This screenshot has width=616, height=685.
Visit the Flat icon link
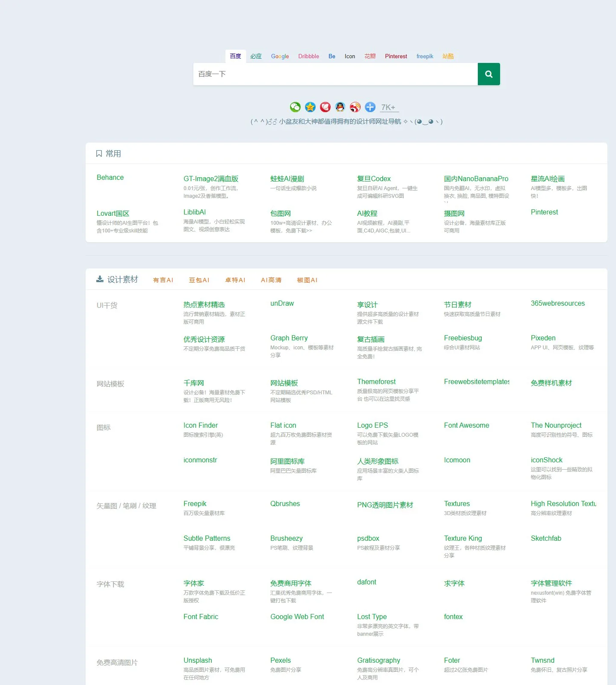tap(283, 425)
